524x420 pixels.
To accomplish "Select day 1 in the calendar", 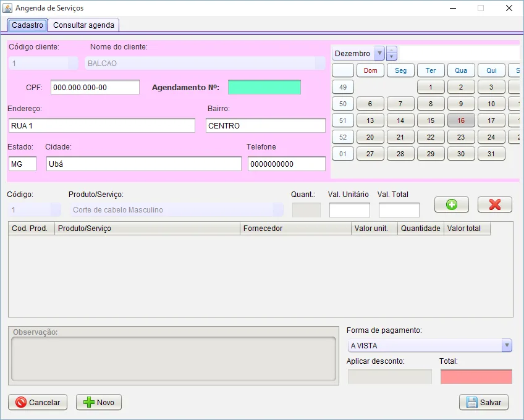I will pos(431,87).
